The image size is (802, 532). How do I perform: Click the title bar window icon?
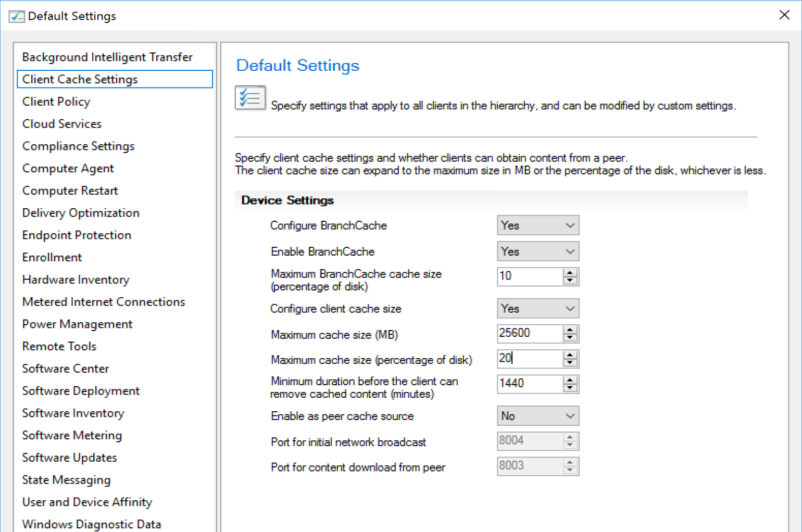[x=16, y=16]
